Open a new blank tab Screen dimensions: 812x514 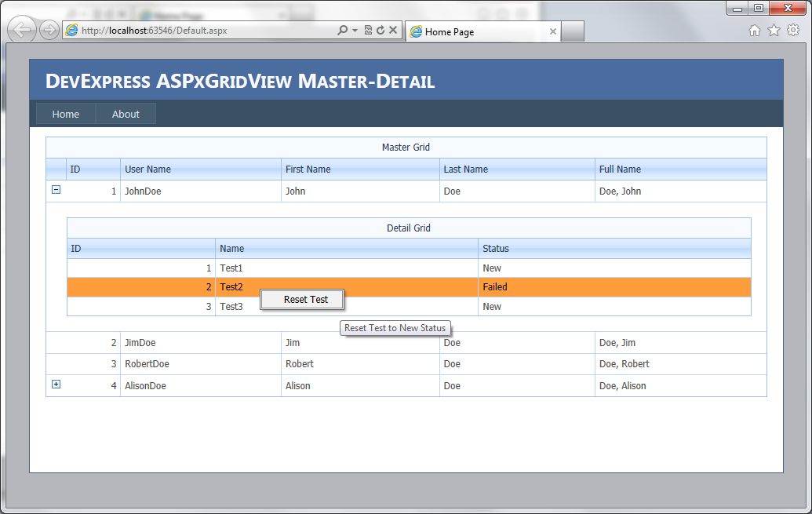coord(573,31)
